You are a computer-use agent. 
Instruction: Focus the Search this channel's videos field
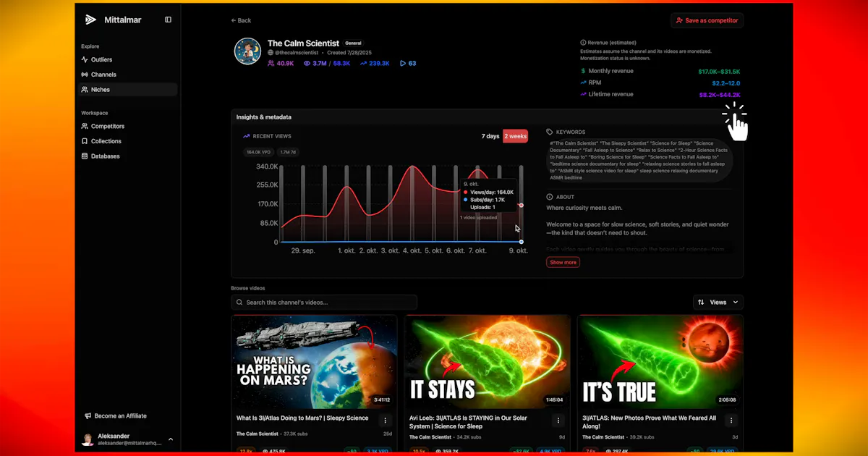[x=324, y=303]
